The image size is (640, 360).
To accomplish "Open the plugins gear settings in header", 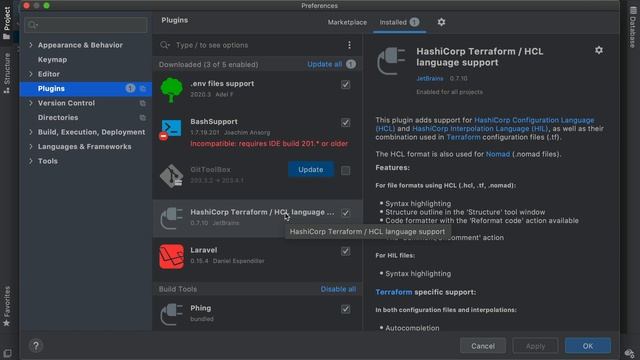I will click(x=441, y=22).
